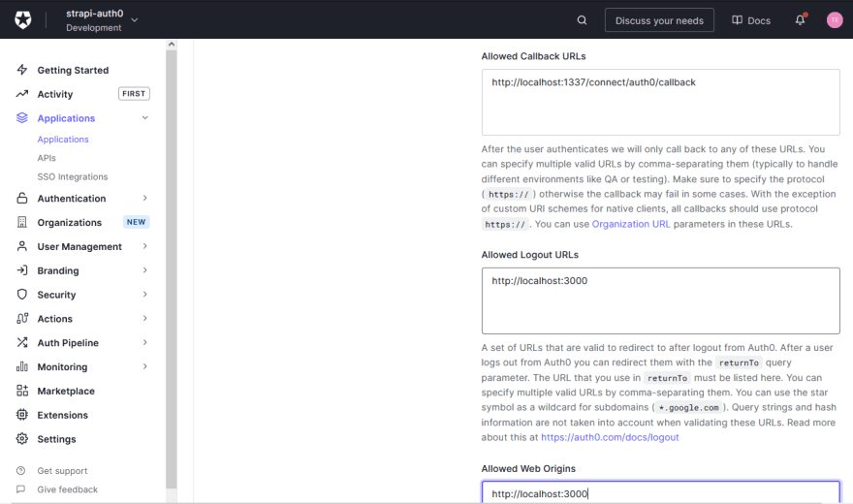The height and width of the screenshot is (504, 853).
Task: Click the returnTo code snippet before query
Action: click(739, 362)
